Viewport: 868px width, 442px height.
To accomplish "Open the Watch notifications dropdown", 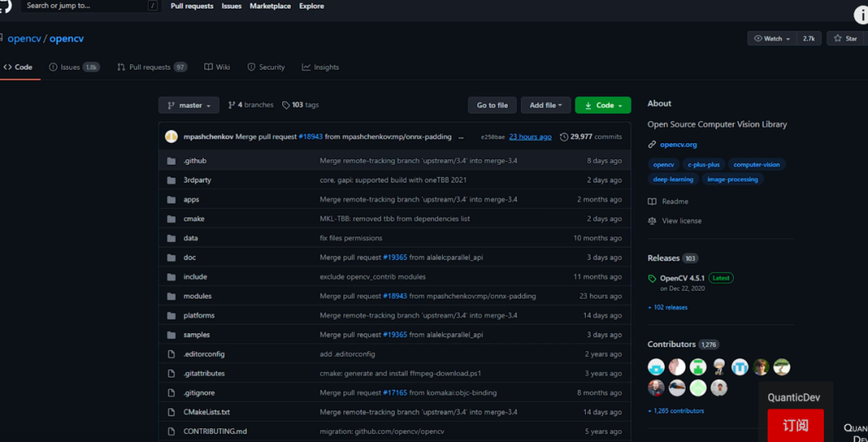I will coord(772,39).
